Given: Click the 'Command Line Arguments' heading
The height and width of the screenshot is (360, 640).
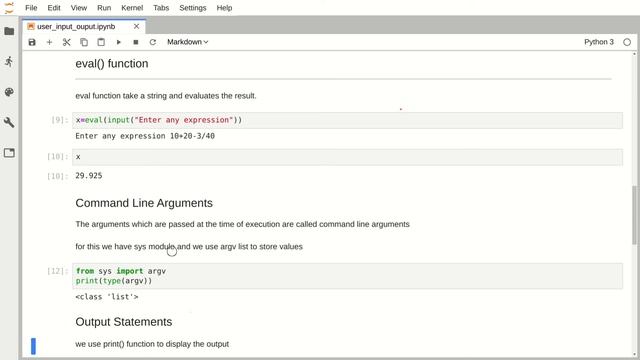Looking at the screenshot, I should point(144,203).
